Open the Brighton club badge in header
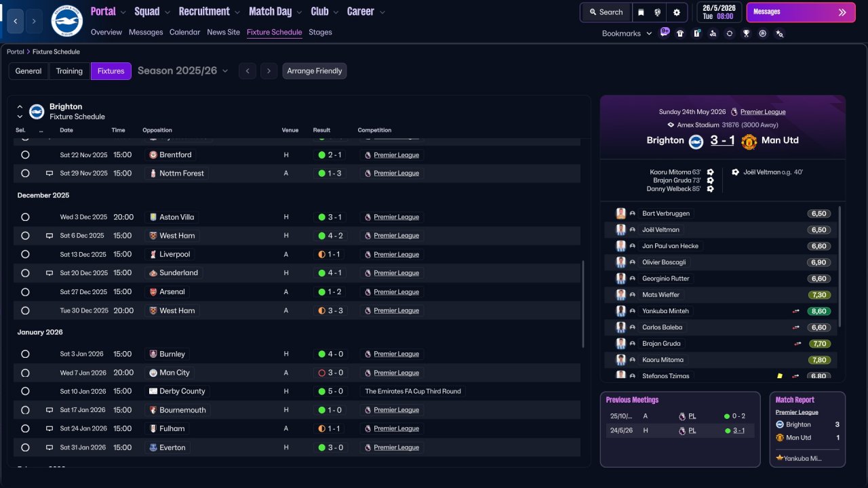The image size is (868, 488). click(66, 21)
